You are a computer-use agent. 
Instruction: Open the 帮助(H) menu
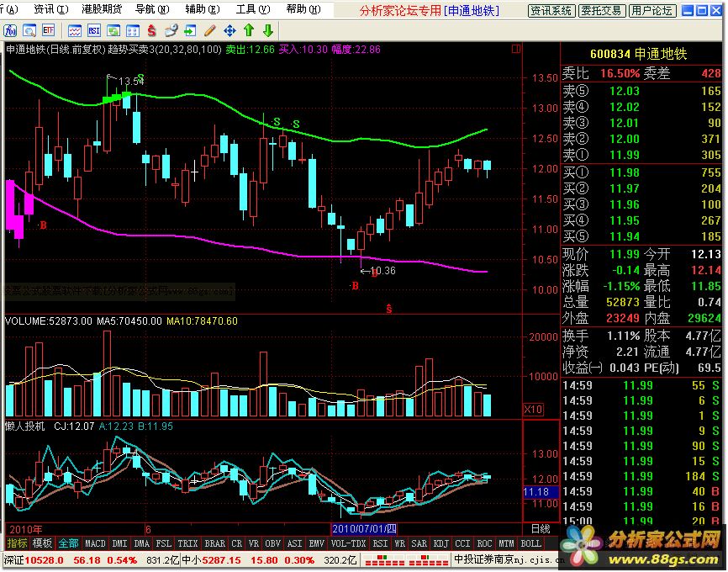pyautogui.click(x=303, y=8)
